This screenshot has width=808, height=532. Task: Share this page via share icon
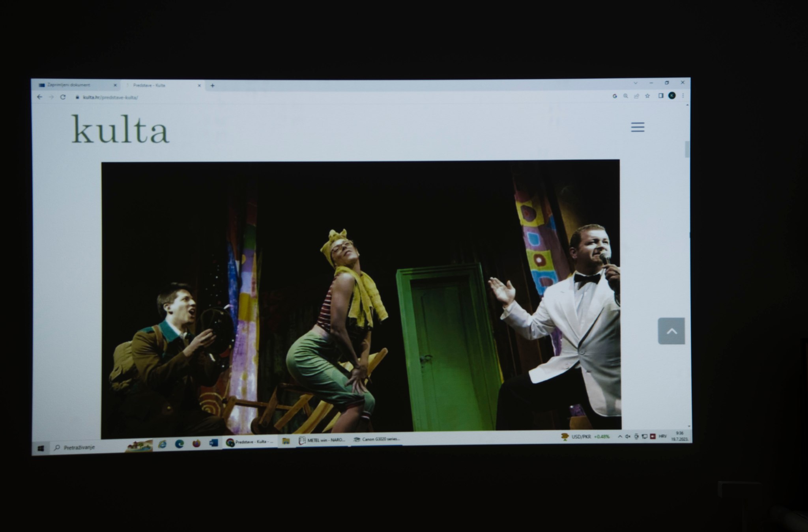click(x=636, y=96)
